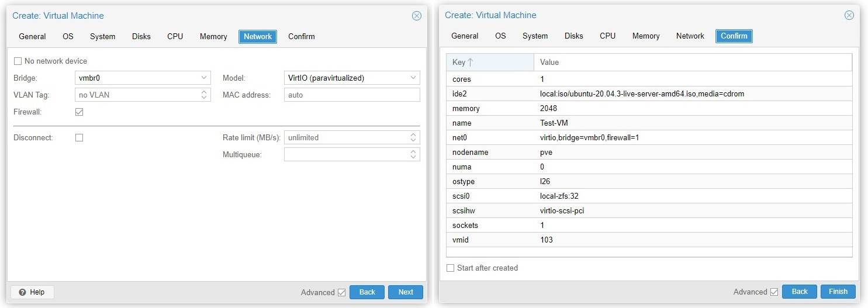This screenshot has width=868, height=308.
Task: Open the Bridge vmbr0 dropdown arrow
Action: coord(204,78)
